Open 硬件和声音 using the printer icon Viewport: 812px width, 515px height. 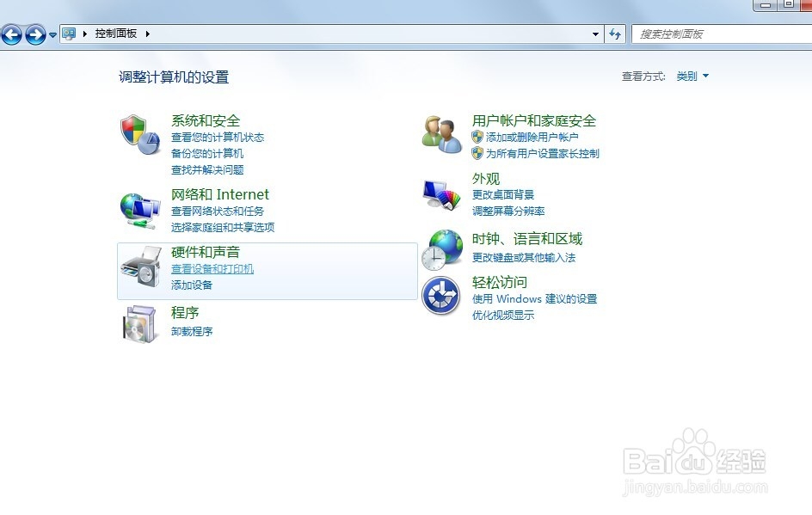(139, 269)
